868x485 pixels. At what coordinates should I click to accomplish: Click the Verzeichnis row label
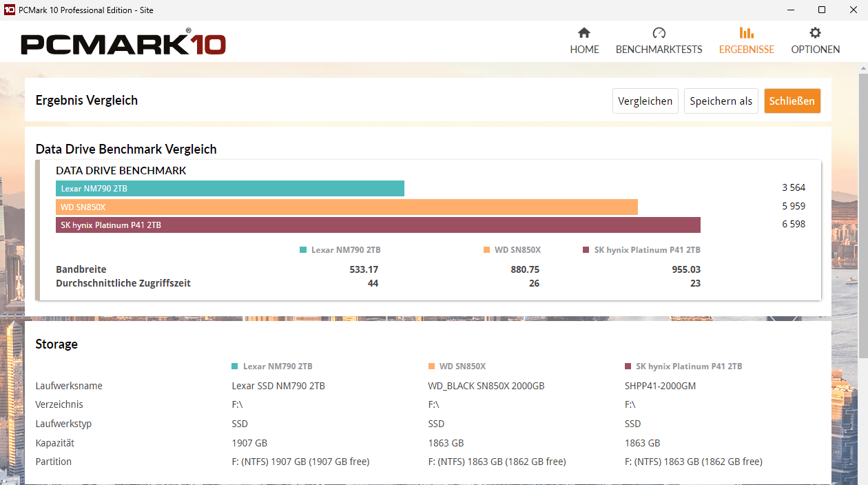pyautogui.click(x=59, y=404)
